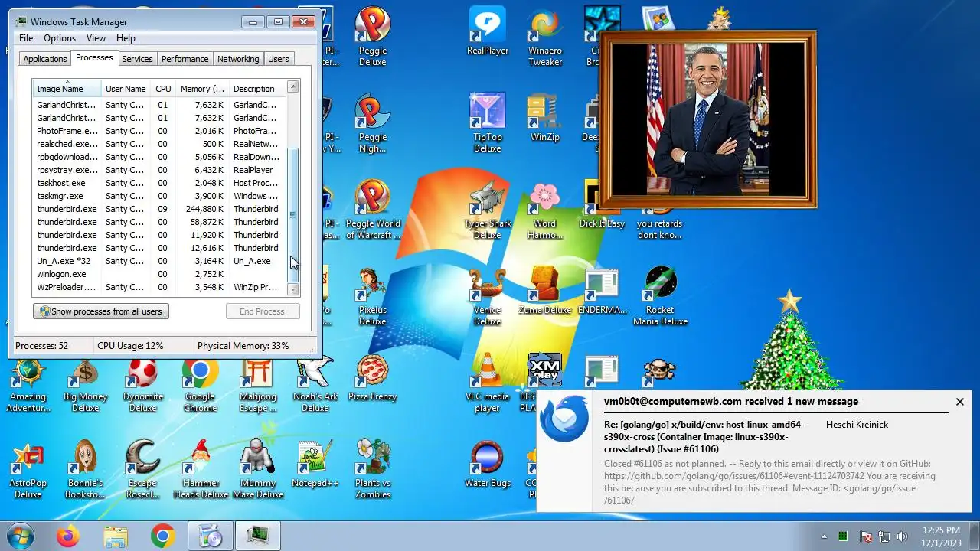980x551 pixels.
Task: Open Word Harmony desktop icon
Action: coord(545,209)
